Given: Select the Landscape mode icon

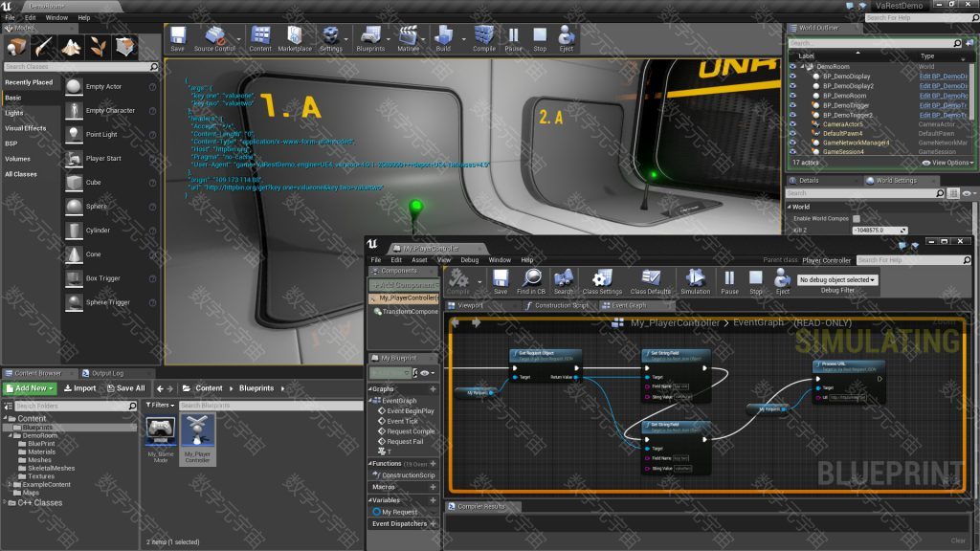Looking at the screenshot, I should tap(71, 47).
